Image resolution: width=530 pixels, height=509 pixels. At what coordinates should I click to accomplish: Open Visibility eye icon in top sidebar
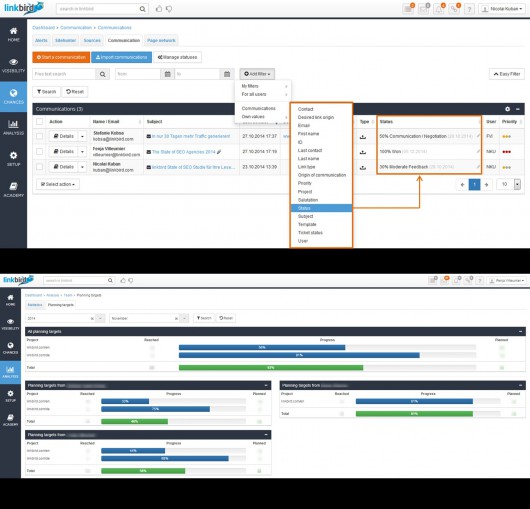pyautogui.click(x=14, y=66)
